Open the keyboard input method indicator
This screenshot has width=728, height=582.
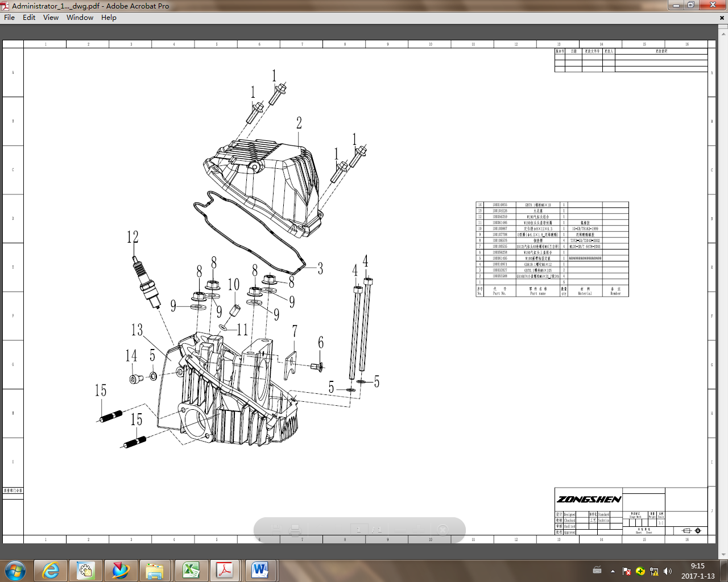597,571
